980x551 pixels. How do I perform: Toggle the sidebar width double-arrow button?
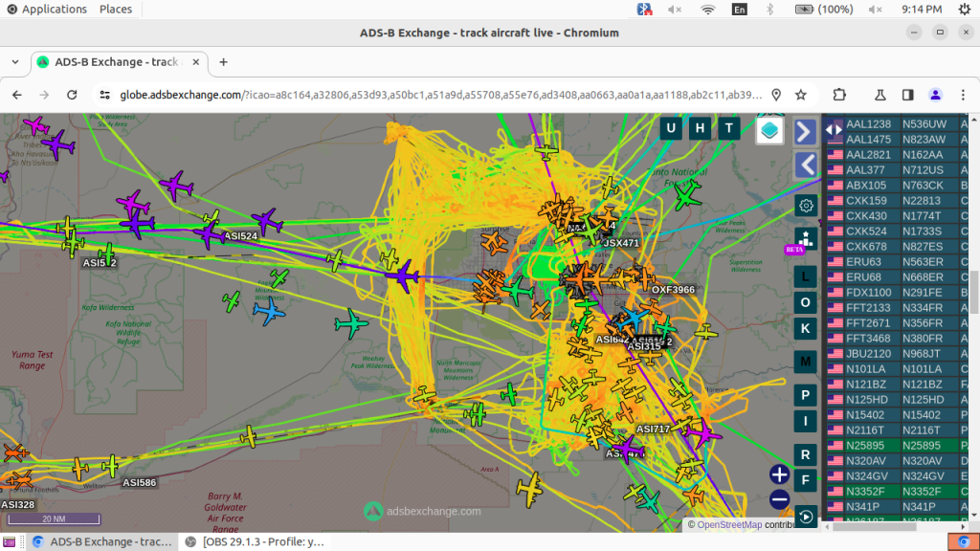click(x=834, y=130)
